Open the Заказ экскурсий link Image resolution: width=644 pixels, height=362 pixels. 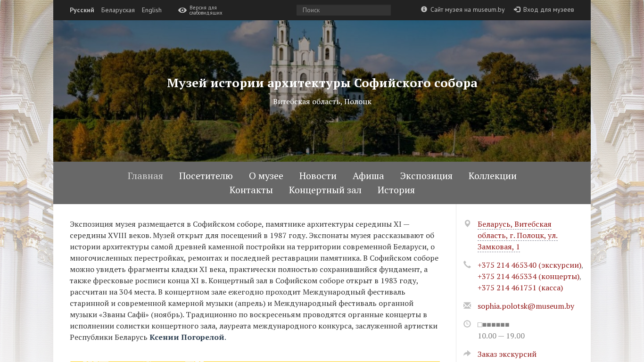(507, 354)
